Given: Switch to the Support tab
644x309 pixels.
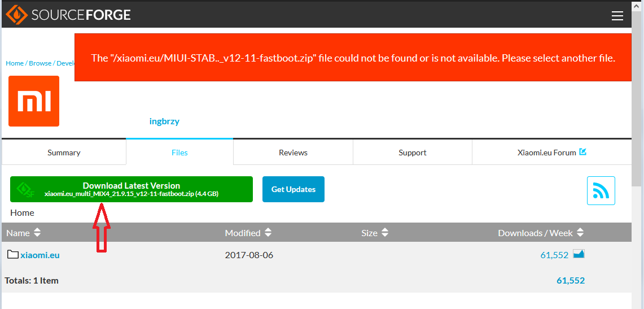Looking at the screenshot, I should 413,153.
